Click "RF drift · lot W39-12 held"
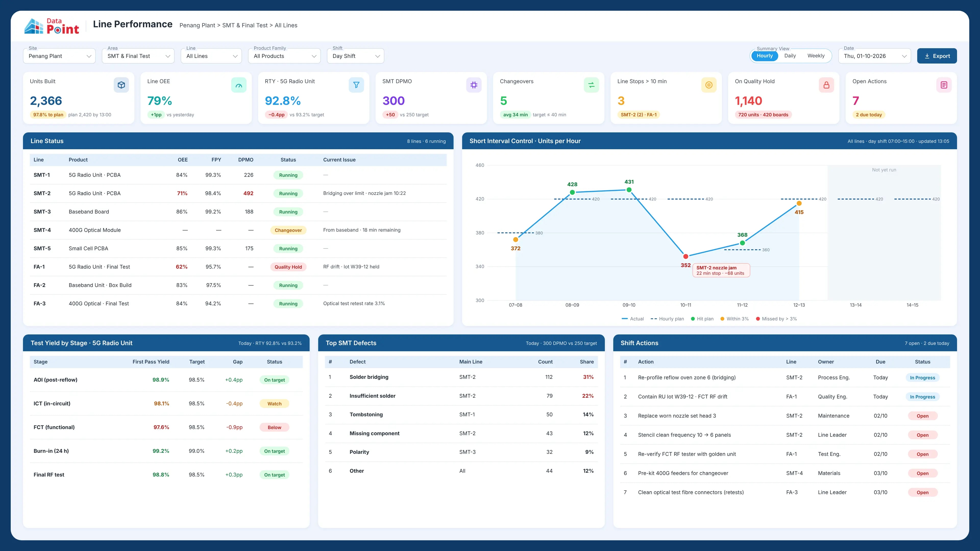 [x=351, y=267]
